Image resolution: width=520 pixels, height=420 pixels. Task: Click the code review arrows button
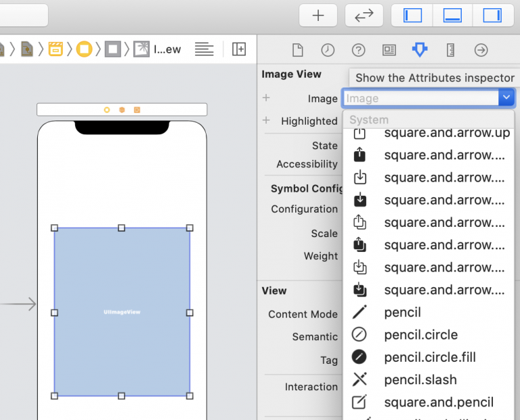(364, 16)
